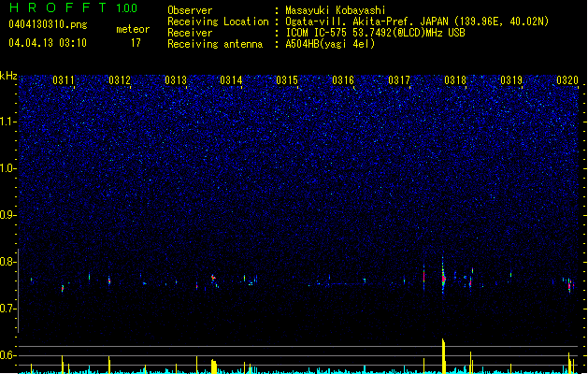588x374 pixels.
Task: Click the 0314 time marker
Action: 231,80
